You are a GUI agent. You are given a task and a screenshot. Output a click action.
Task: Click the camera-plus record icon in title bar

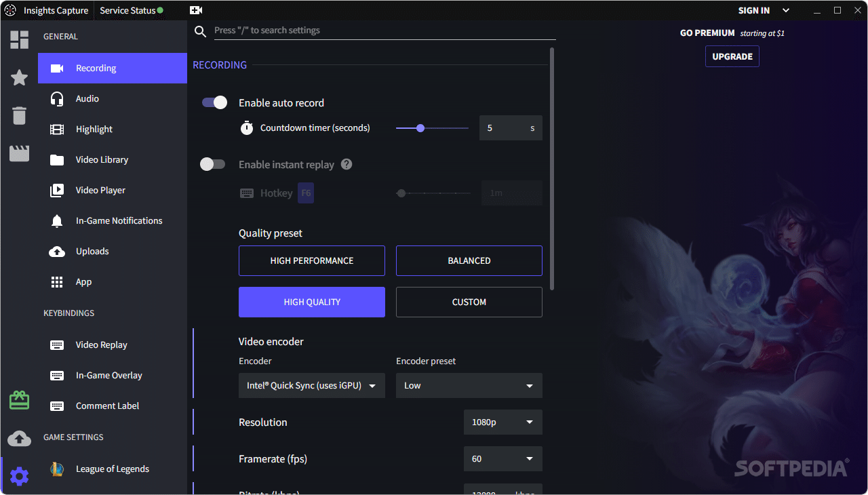click(x=196, y=10)
